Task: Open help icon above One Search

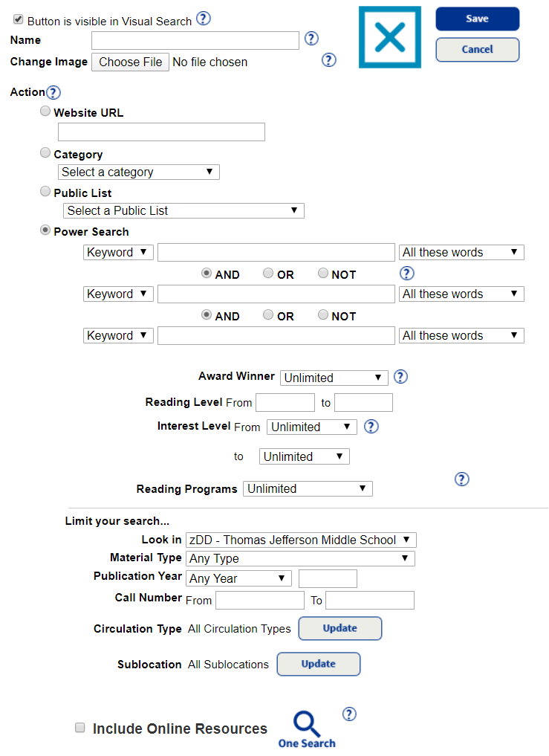Action: [x=349, y=714]
